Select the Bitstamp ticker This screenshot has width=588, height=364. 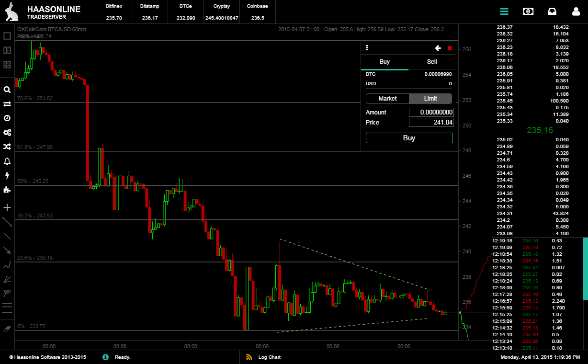[150, 11]
